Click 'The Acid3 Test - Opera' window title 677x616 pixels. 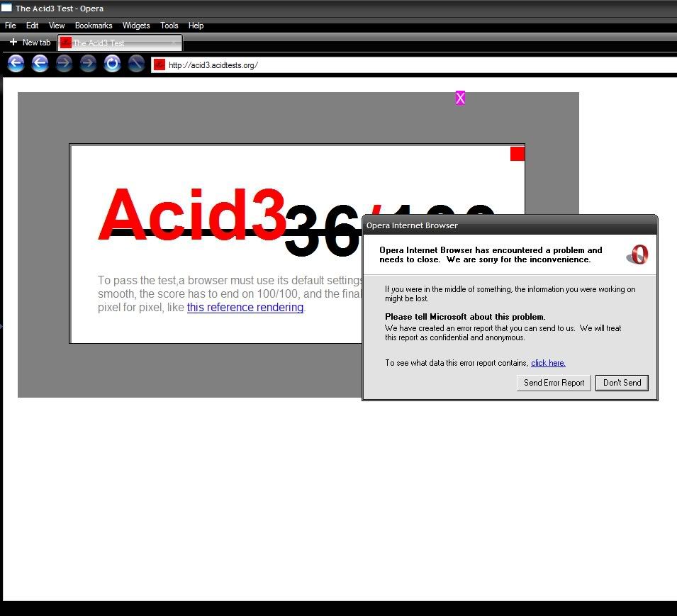(60, 9)
